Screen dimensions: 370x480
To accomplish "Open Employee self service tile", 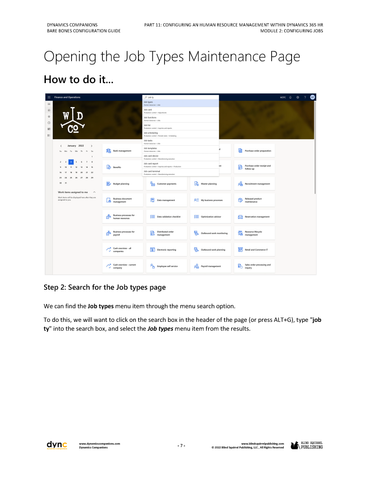I will [x=167, y=266].
